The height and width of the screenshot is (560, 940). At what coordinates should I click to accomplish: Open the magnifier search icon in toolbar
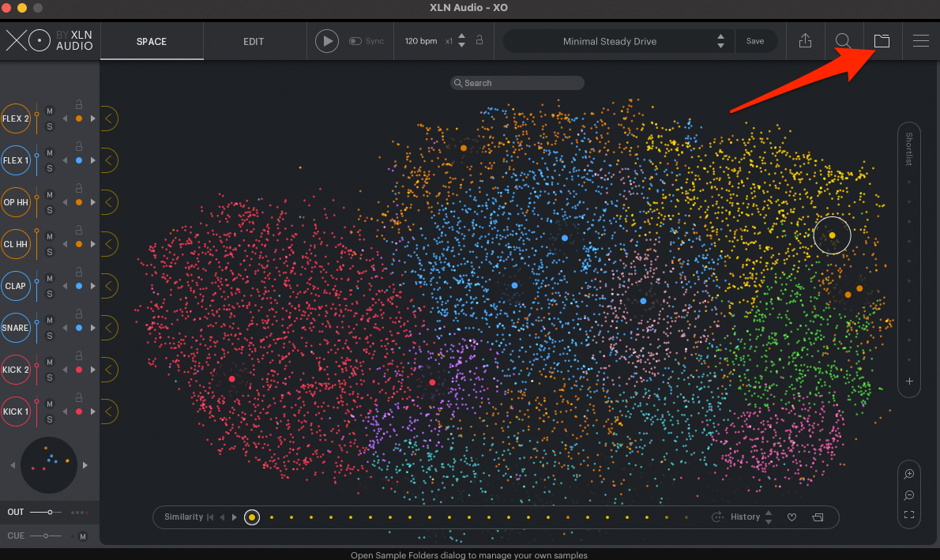(x=843, y=41)
